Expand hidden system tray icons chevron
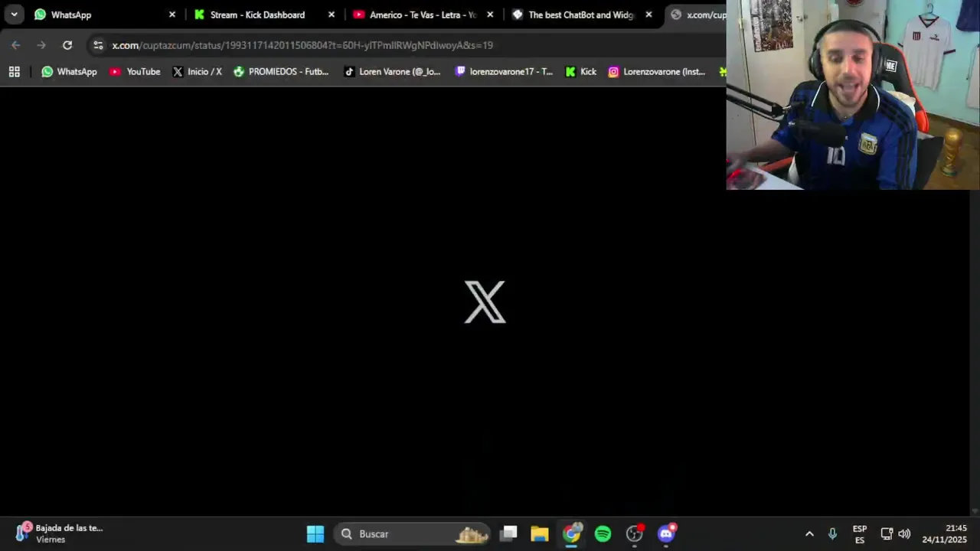This screenshot has width=980, height=551. (x=809, y=534)
